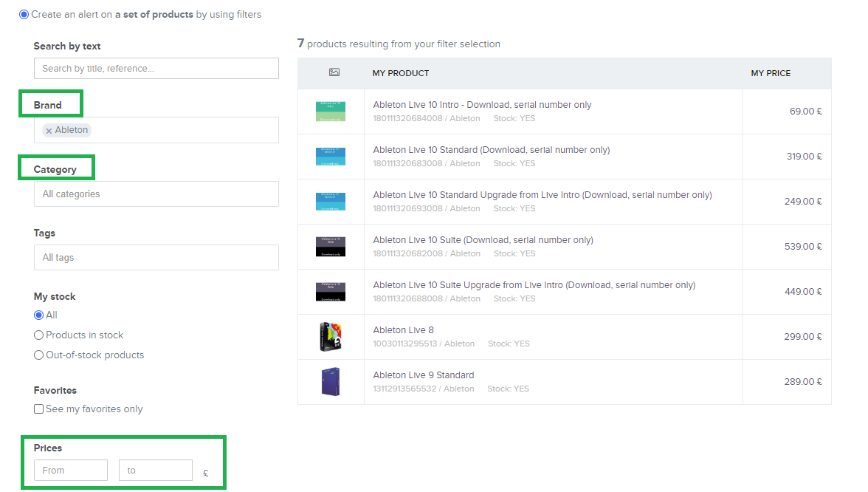Click 'Stock: YES' on Ableton Live 9 Standard row
This screenshot has height=492, width=868.
[x=508, y=389]
